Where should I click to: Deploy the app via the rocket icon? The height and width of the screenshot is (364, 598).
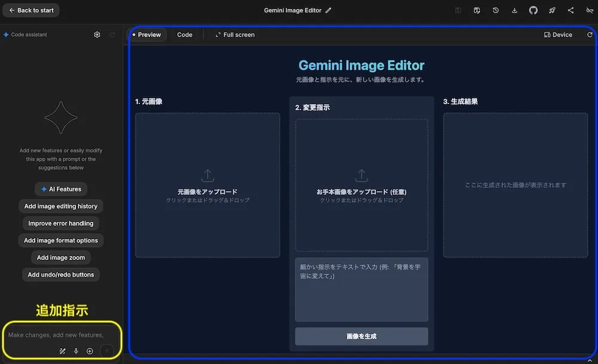point(552,10)
